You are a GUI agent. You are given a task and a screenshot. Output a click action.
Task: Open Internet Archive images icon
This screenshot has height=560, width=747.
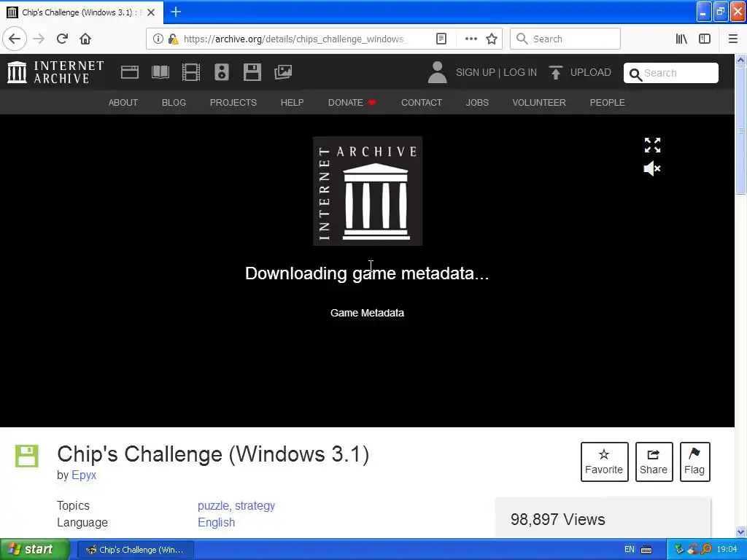coord(283,72)
